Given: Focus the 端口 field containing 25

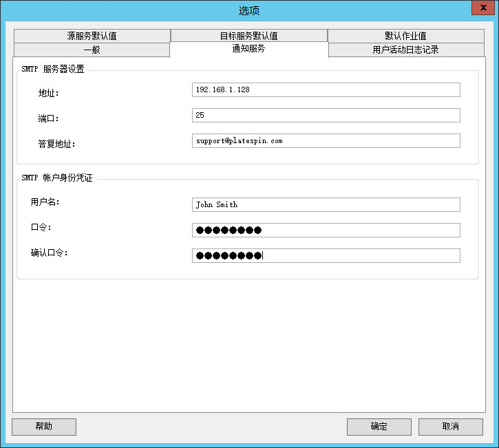Looking at the screenshot, I should point(326,115).
